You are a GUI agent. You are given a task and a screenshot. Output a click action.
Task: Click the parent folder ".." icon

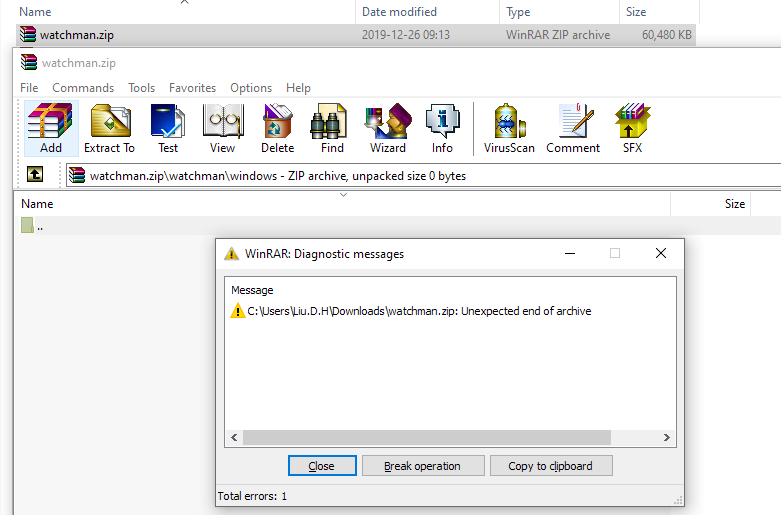coord(27,225)
